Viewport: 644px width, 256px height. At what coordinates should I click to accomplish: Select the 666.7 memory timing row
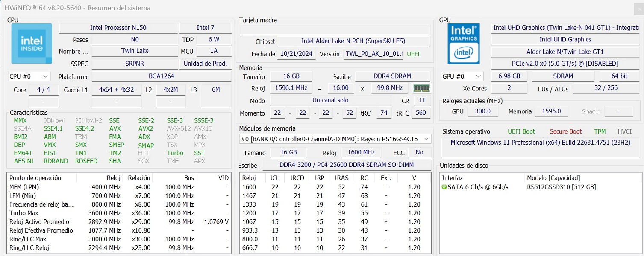point(335,248)
